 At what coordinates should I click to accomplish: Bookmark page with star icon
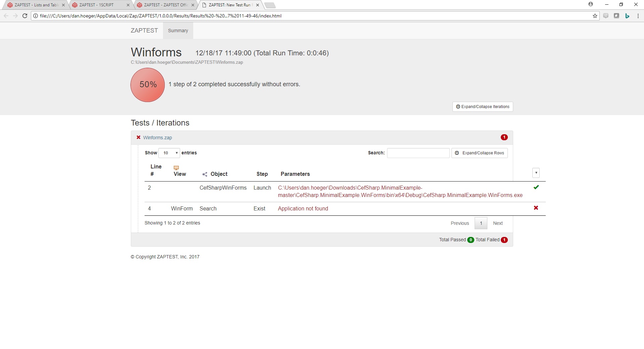(x=595, y=16)
